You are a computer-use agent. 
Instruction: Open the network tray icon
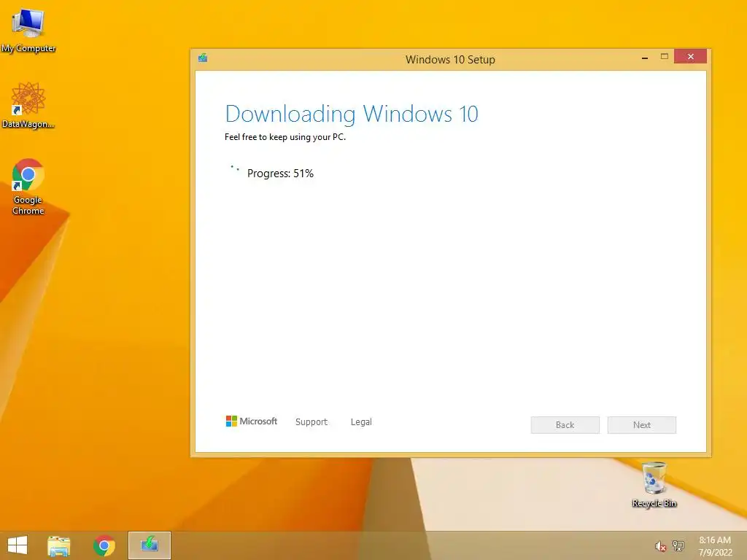678,545
